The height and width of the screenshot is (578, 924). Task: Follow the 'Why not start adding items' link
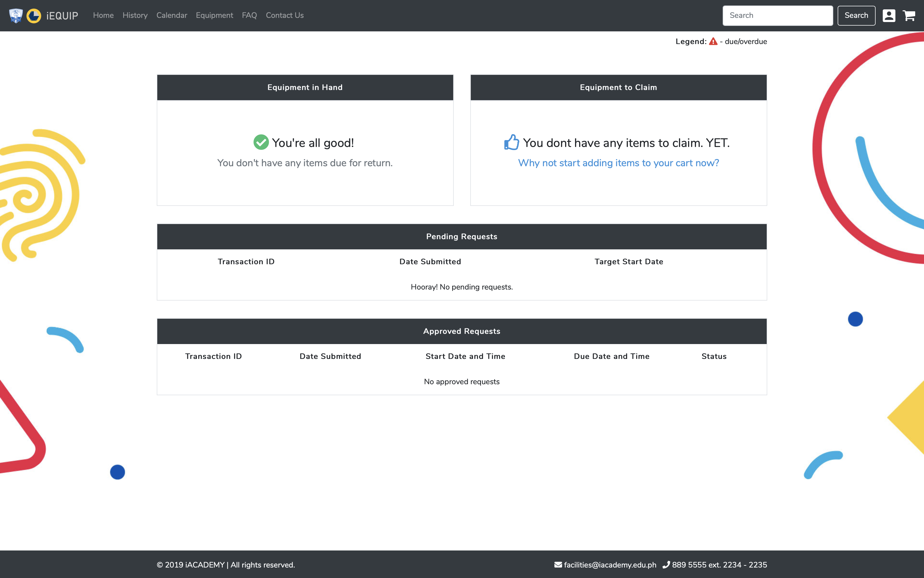(x=618, y=163)
